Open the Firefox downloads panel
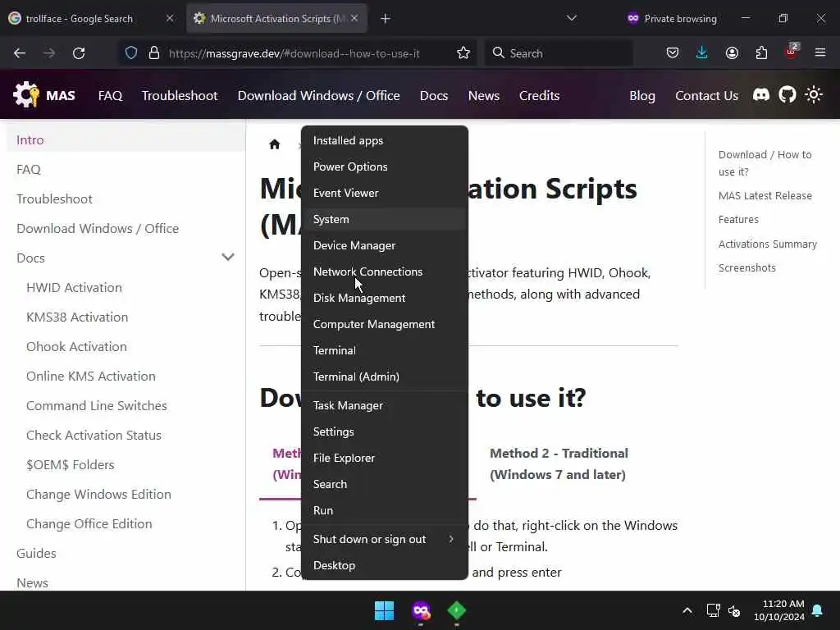The width and height of the screenshot is (840, 630). 702,53
